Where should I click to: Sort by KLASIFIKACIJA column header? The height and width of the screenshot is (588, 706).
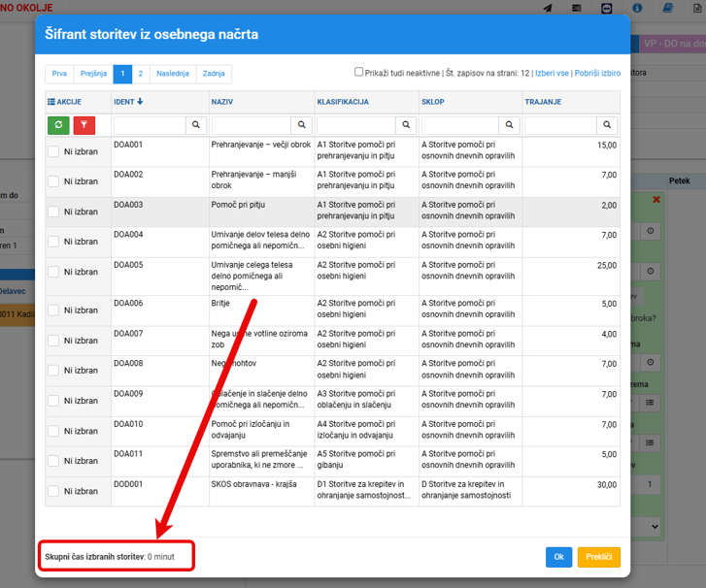click(343, 102)
